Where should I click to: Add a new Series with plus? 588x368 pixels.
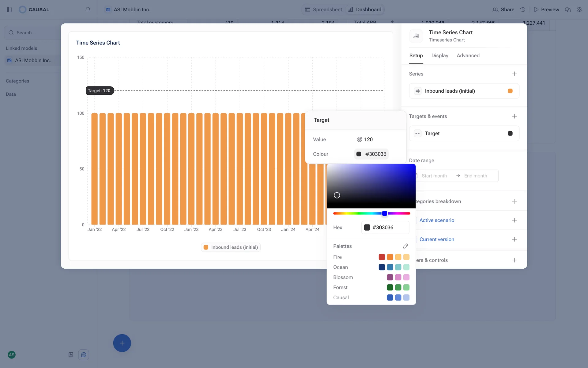514,74
